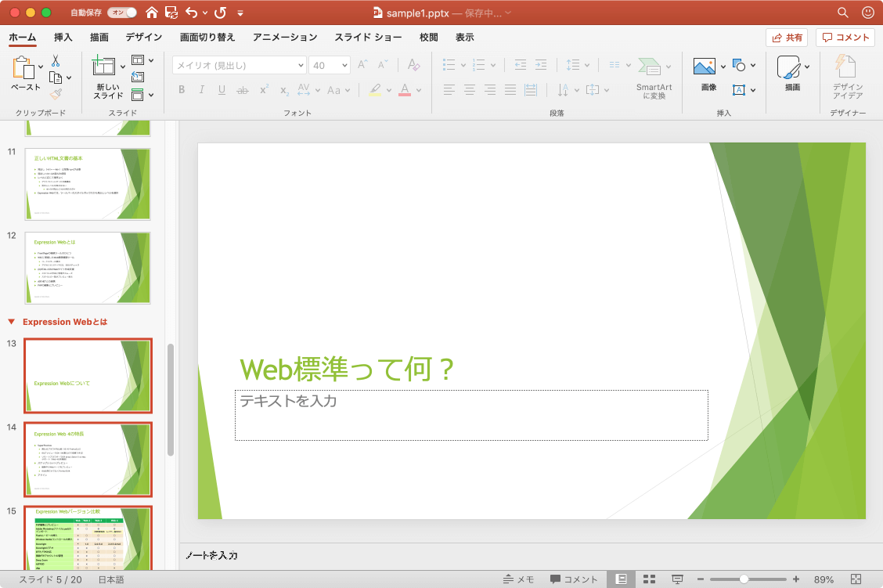Click the zoom in plus button
Viewport: 883px width, 588px height.
point(795,579)
